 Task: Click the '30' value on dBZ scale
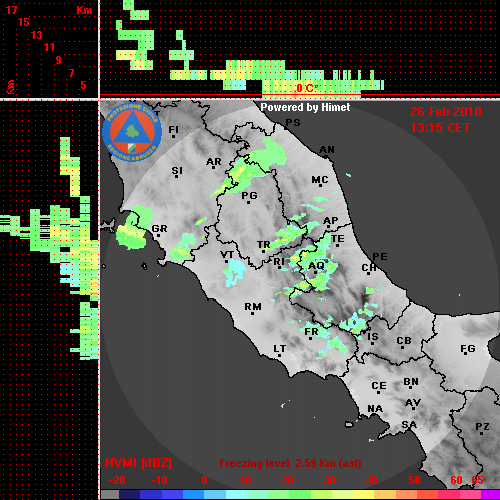pyautogui.click(x=329, y=480)
